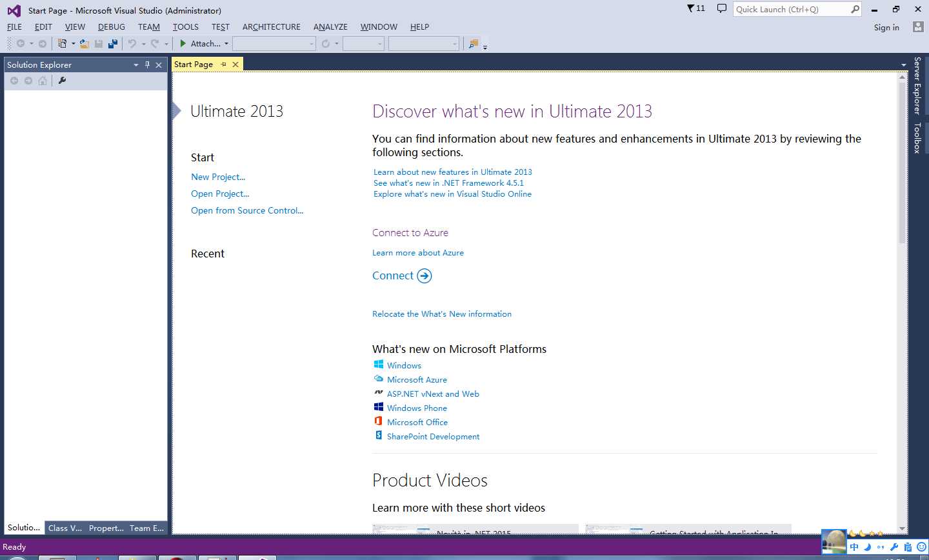Click the Navigate Backward toolbar arrow
The image size is (929, 560).
(x=21, y=44)
